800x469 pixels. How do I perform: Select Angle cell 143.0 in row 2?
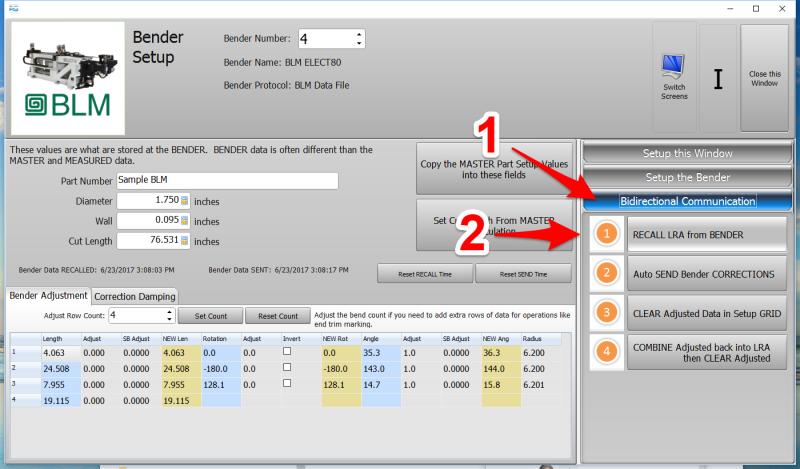(x=381, y=368)
